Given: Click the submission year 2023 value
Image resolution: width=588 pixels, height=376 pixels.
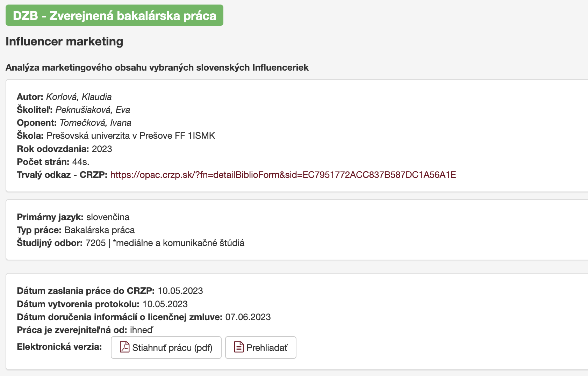Looking at the screenshot, I should point(102,149).
